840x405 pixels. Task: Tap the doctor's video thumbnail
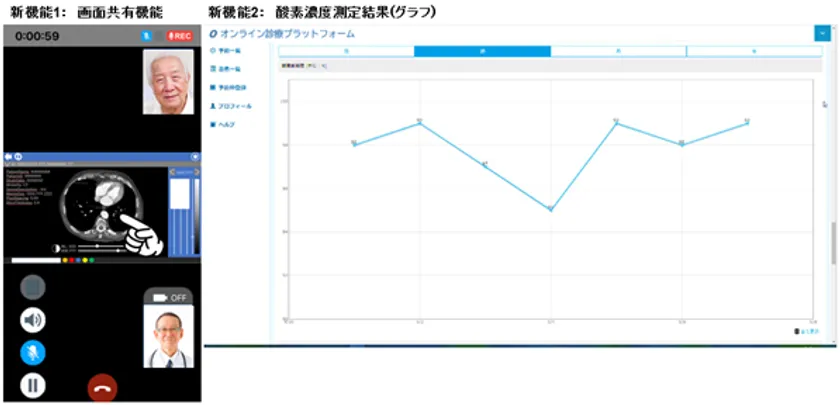click(168, 336)
